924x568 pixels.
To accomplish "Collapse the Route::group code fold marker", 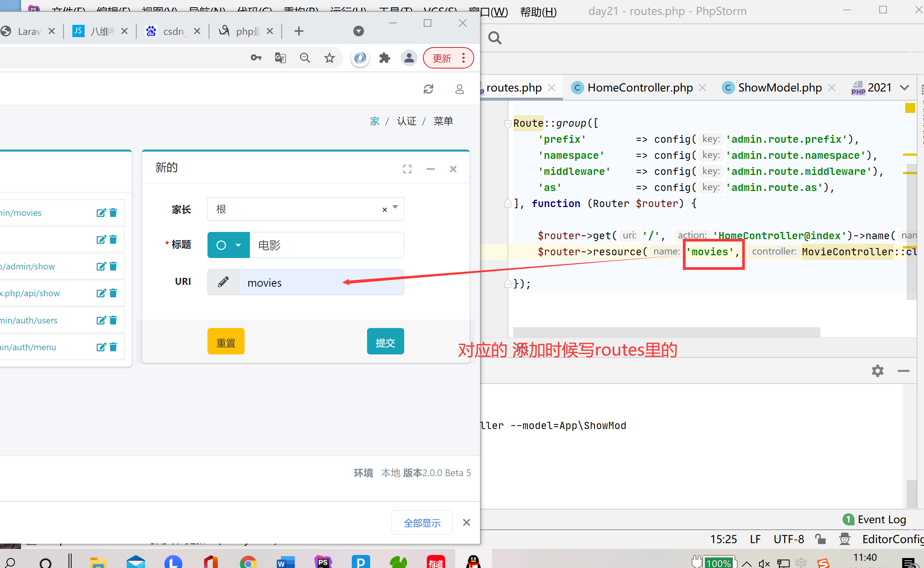I will point(508,123).
